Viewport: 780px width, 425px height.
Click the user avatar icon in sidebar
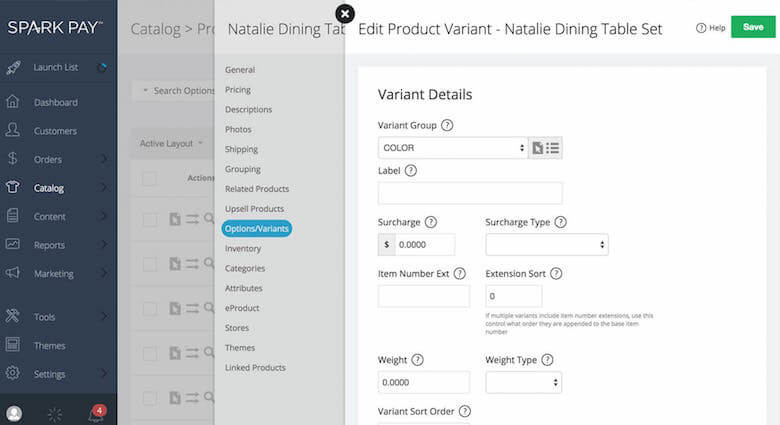point(14,412)
